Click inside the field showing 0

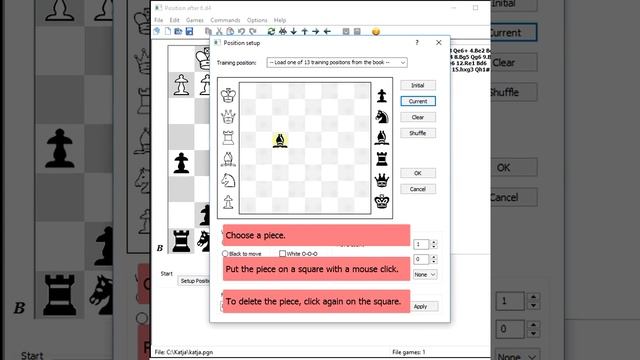point(422,259)
